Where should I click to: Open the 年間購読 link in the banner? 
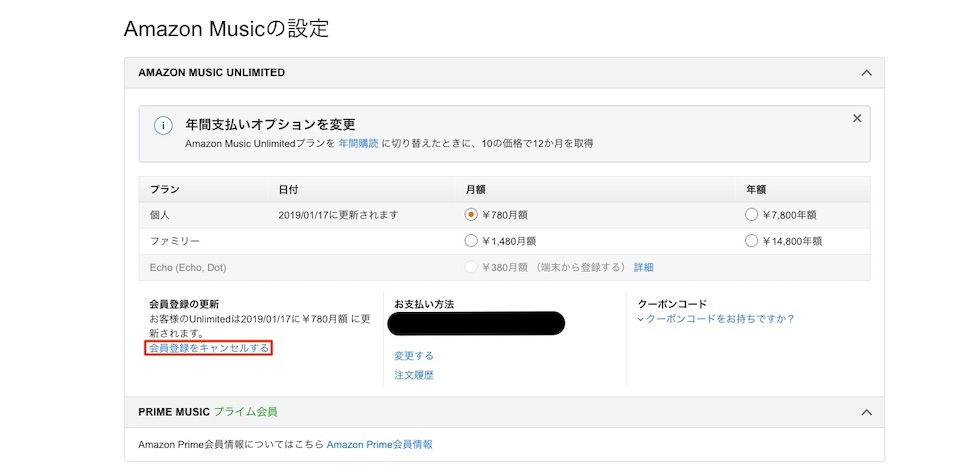point(358,143)
